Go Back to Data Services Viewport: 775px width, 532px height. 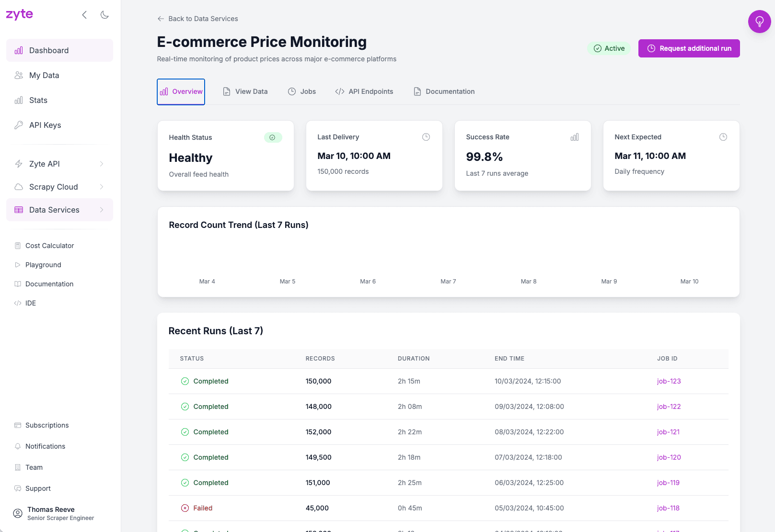coord(197,19)
